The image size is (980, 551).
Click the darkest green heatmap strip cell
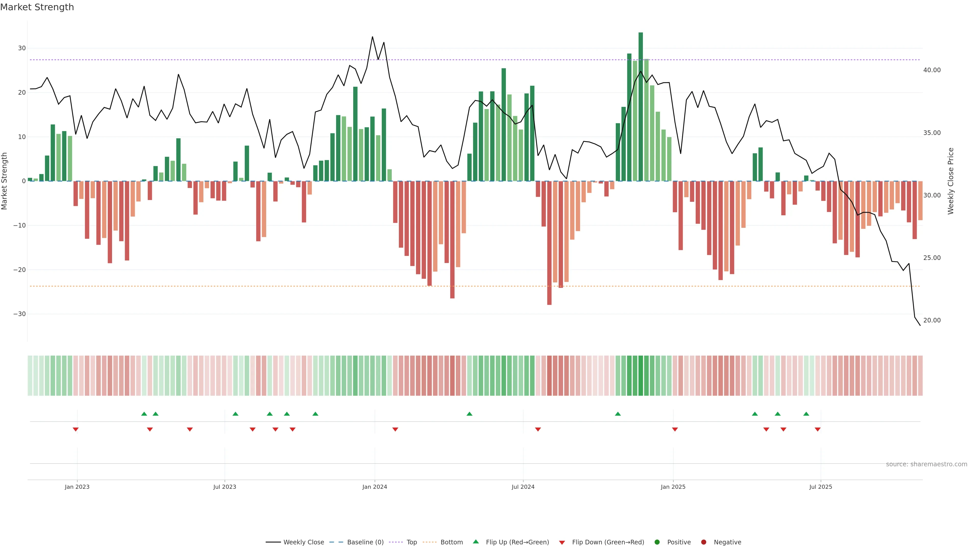coord(641,375)
